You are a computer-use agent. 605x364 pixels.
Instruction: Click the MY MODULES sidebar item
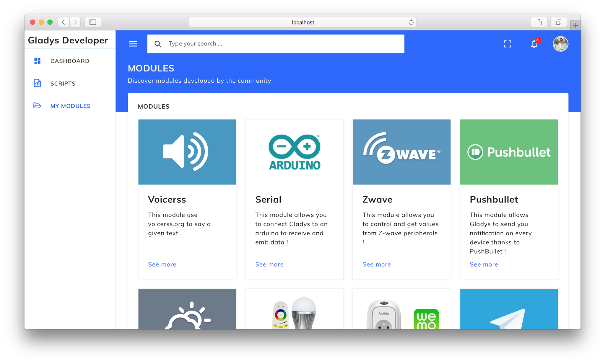click(x=70, y=105)
